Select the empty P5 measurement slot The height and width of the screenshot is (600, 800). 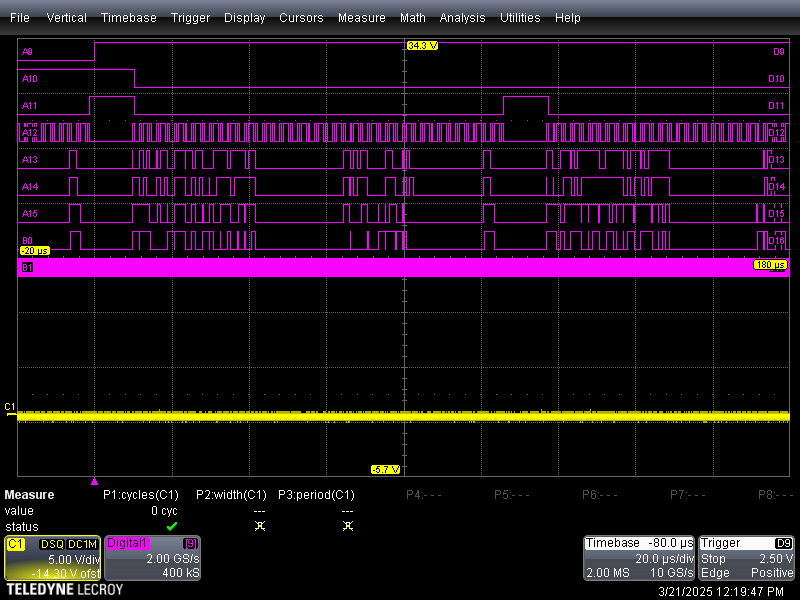[512, 495]
